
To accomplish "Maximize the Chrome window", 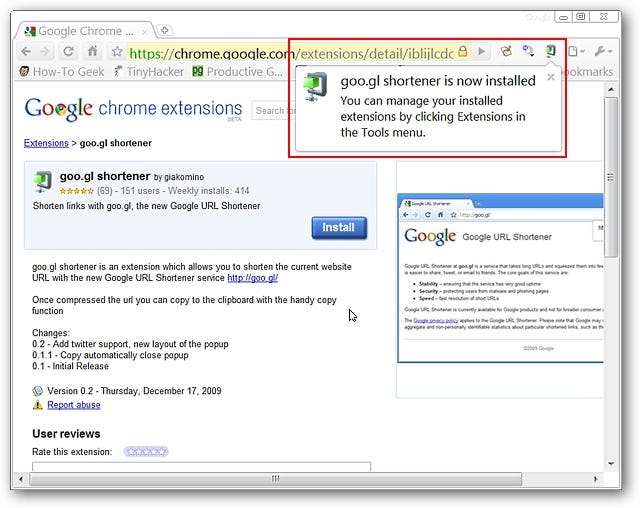I will click(x=581, y=17).
